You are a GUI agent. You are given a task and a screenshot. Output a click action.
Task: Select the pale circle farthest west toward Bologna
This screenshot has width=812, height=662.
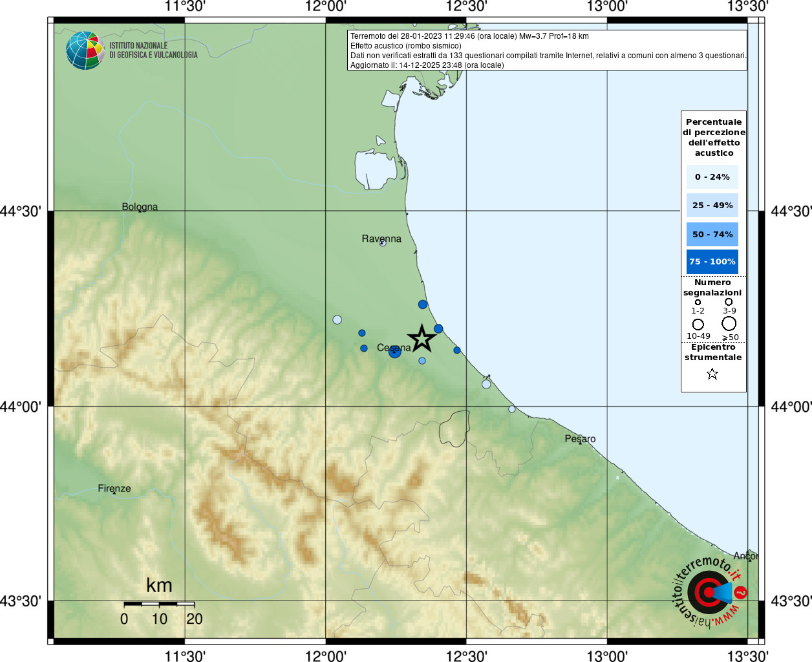click(x=337, y=319)
